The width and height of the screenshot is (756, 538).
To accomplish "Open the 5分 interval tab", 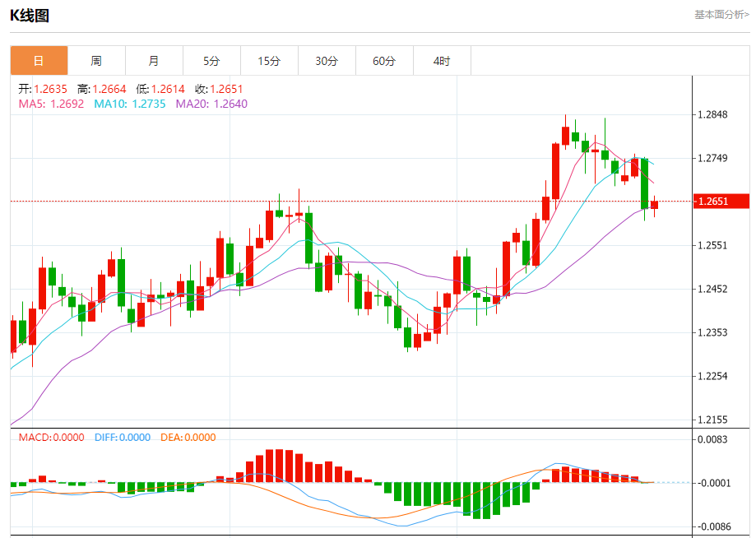I will tap(211, 61).
